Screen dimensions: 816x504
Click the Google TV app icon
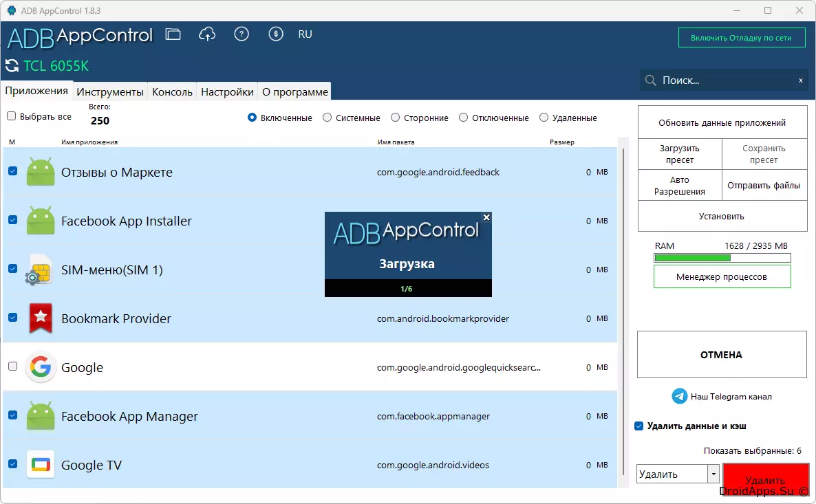coord(41,465)
